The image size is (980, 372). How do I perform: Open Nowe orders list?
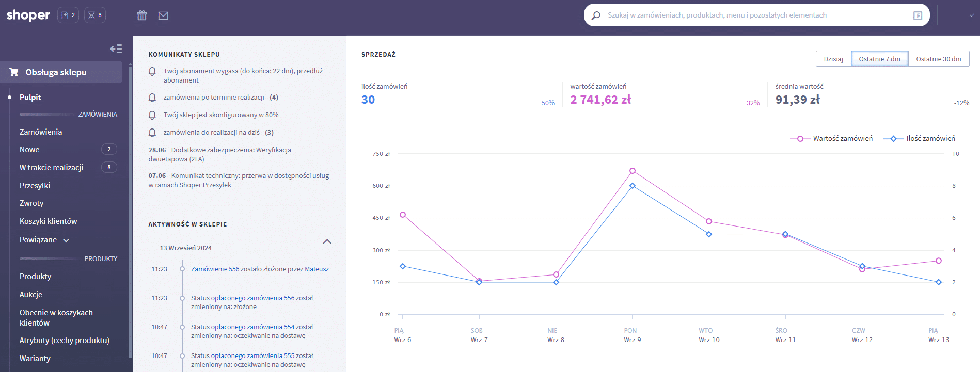click(x=29, y=150)
